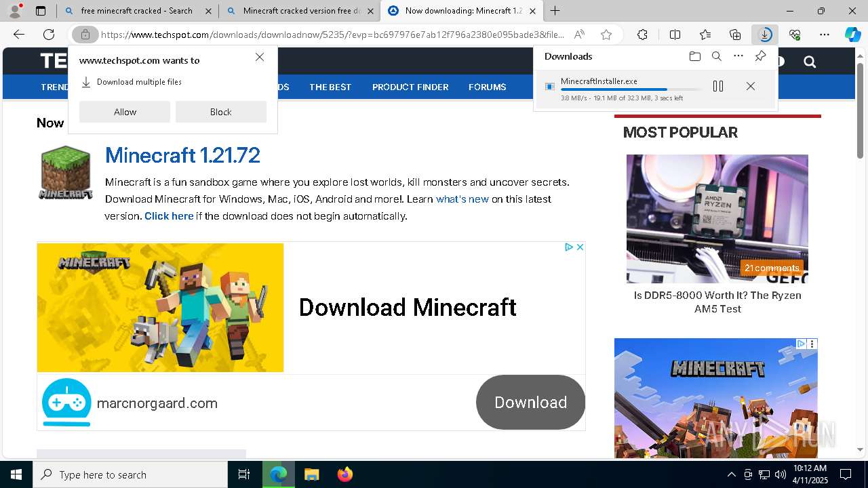Use the Click here download link
The height and width of the screenshot is (488, 868).
(169, 216)
